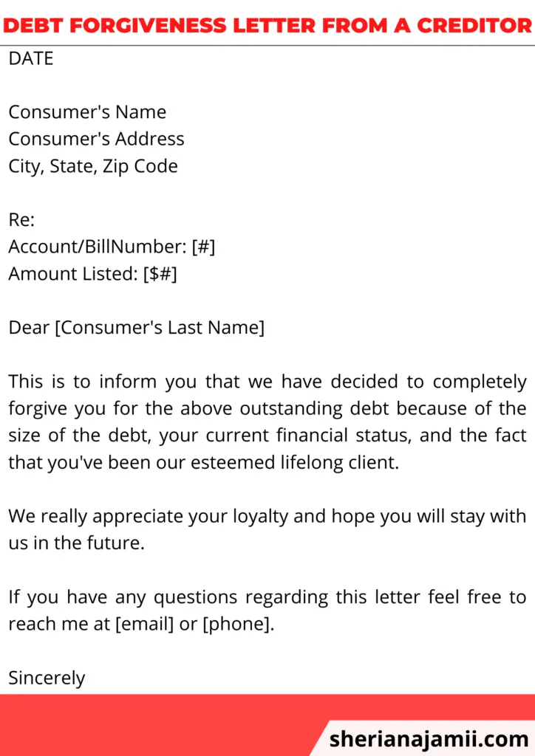Click the Dear [Consumer's Last Name] salutation
This screenshot has width=535, height=756.
[137, 328]
